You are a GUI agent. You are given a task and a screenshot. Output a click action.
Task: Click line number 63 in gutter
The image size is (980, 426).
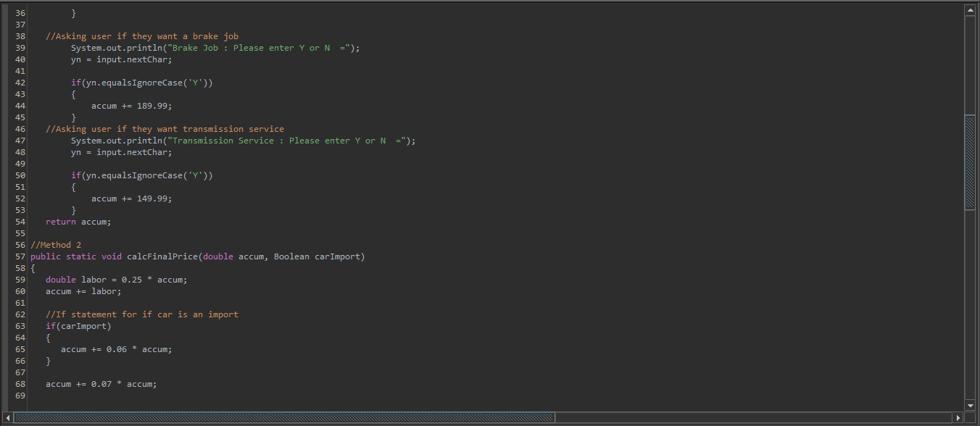(20, 326)
